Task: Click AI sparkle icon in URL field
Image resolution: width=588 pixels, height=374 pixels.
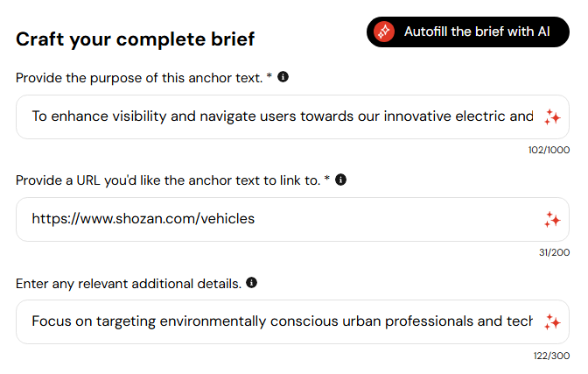Action: click(x=552, y=219)
